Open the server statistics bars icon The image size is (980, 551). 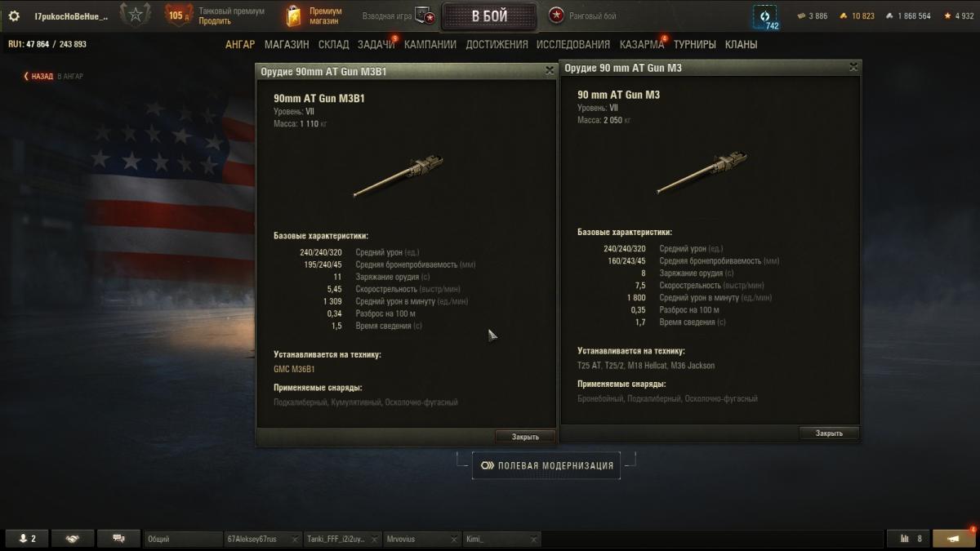(909, 539)
